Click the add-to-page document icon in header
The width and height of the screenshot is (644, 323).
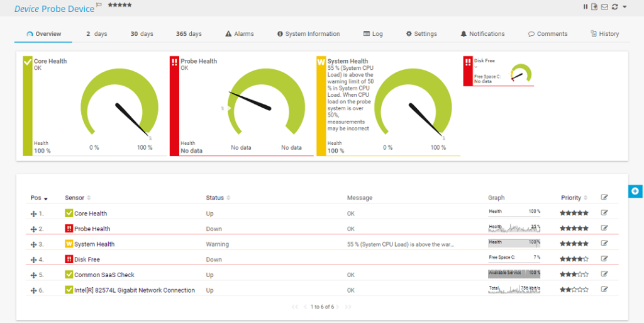tap(594, 7)
